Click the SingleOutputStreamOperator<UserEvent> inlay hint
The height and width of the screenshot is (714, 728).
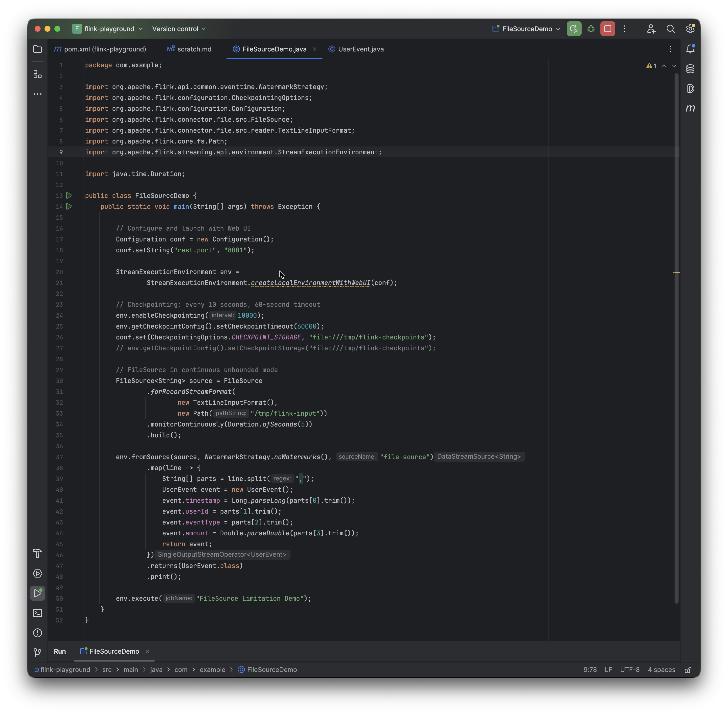coord(222,554)
